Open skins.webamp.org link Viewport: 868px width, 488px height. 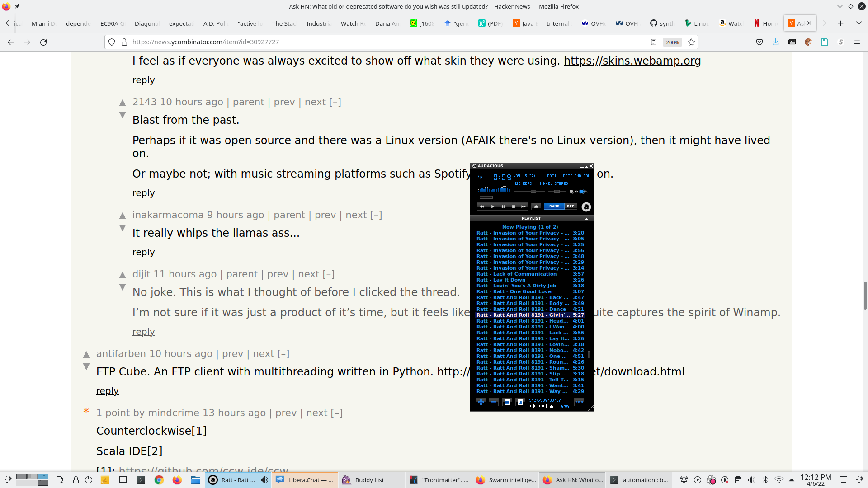click(632, 61)
